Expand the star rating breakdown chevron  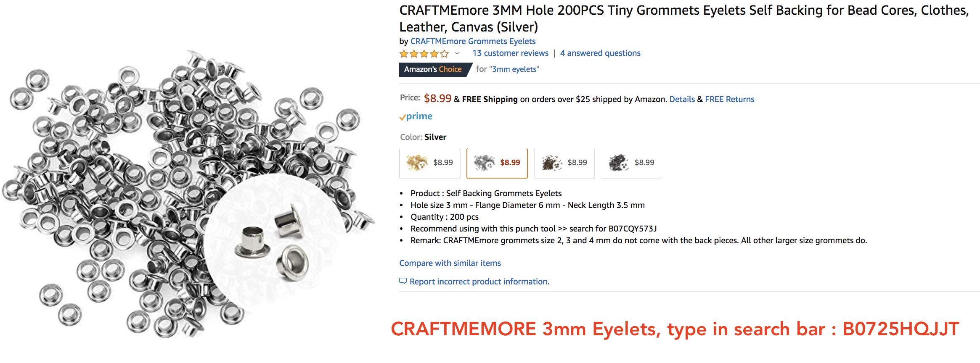(457, 53)
